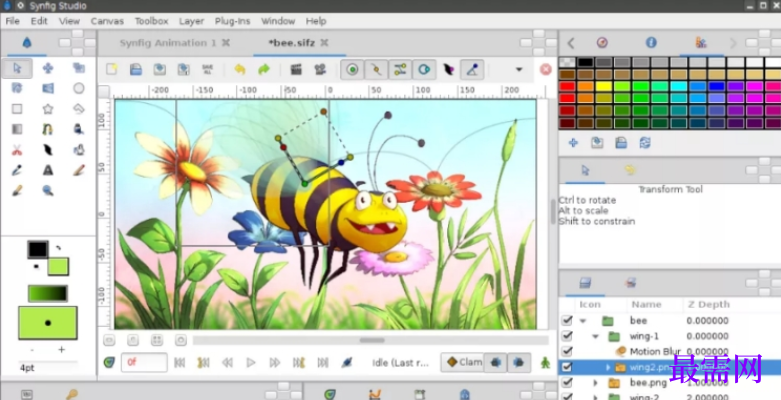Click the current frame input field
This screenshot has height=400, width=781.
(x=144, y=363)
